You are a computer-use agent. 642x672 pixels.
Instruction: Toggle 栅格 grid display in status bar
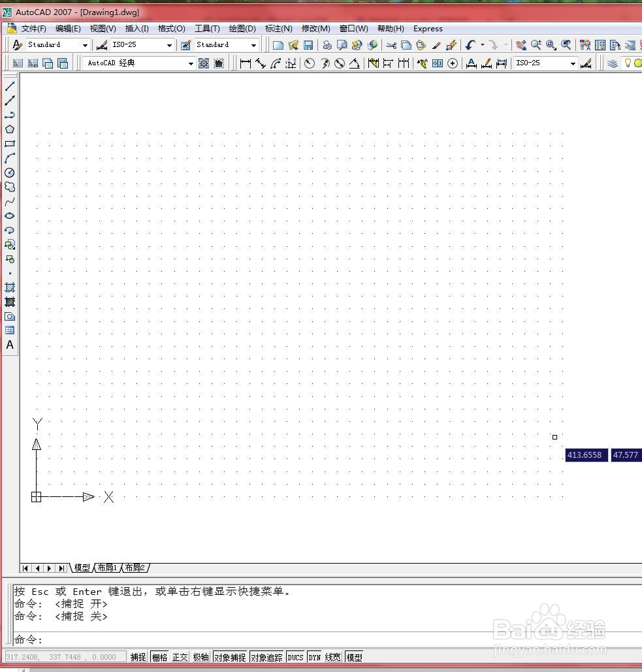pyautogui.click(x=160, y=657)
